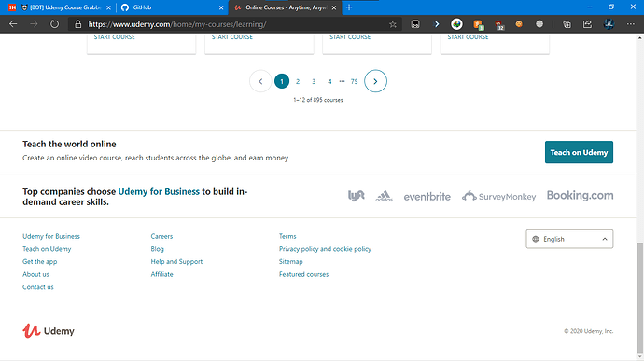Click the Teach on Udemy button

(x=579, y=152)
